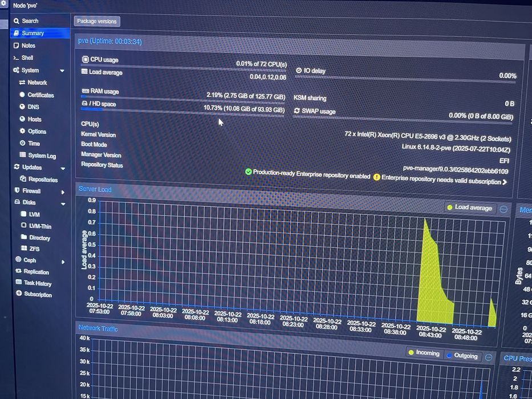Open Enterprise repository needs valid subscription link
The height and width of the screenshot is (399, 532).
[x=441, y=180]
